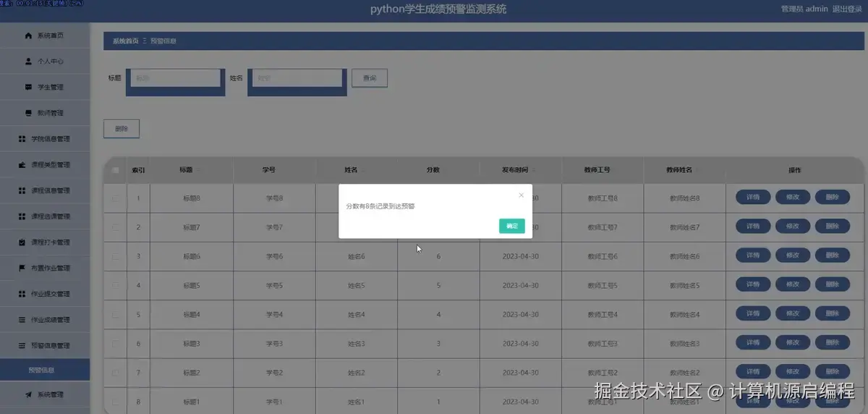Open 详情 for the 教师姓名7 row
Viewport: 868px width, 414px height.
(753, 227)
